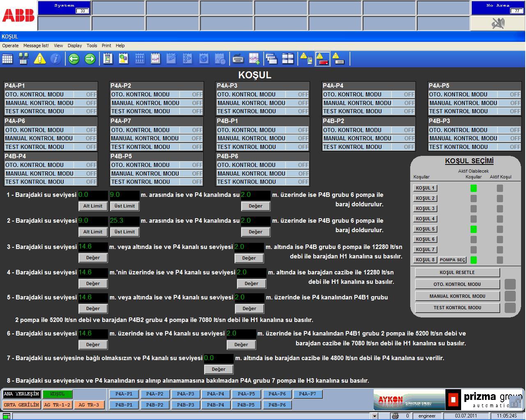Click the notepad with shapes icon
The height and width of the screenshot is (420, 526).
click(x=124, y=59)
